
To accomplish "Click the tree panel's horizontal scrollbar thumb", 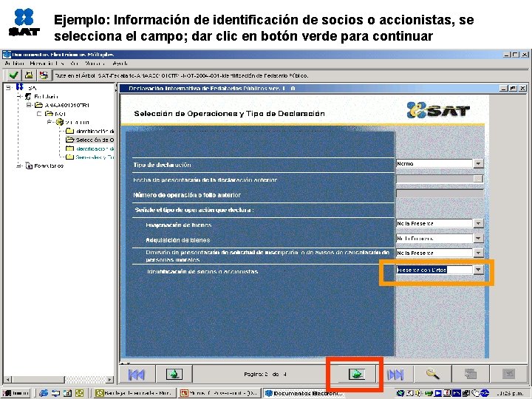I will pos(38,380).
